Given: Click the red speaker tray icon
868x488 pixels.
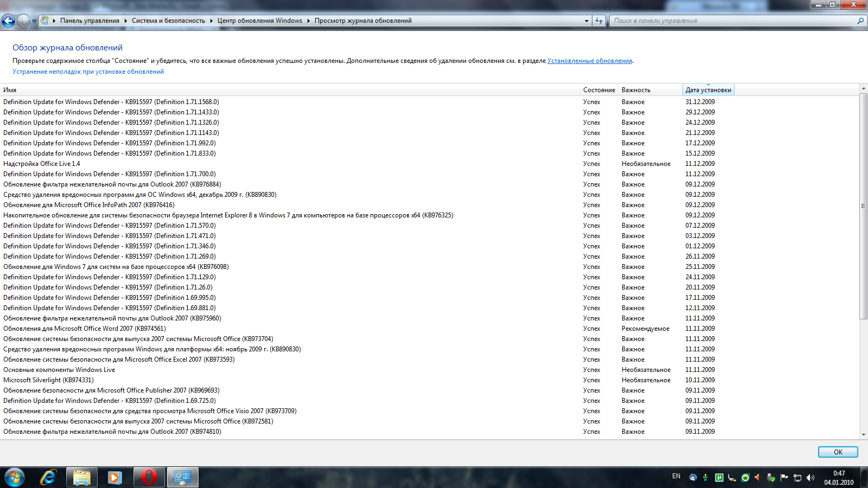Looking at the screenshot, I should point(758,478).
